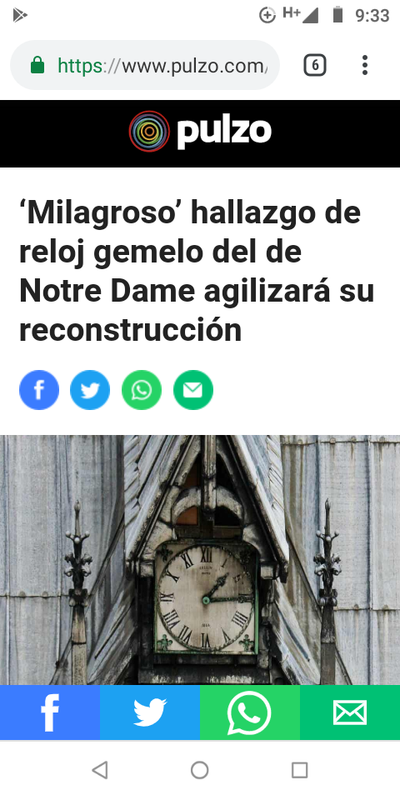This screenshot has height=800, width=400.
Task: Tap the Facebook button in bottom share bar
Action: click(50, 712)
